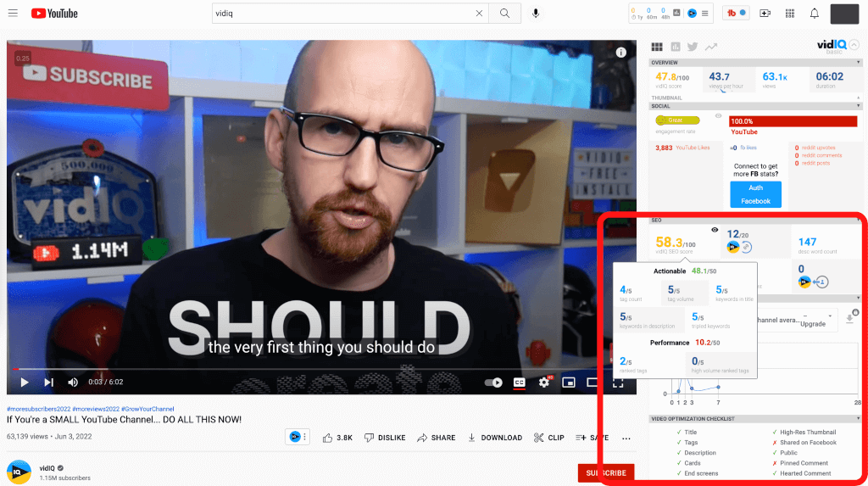Toggle the engagement rate eye icon

pos(718,116)
